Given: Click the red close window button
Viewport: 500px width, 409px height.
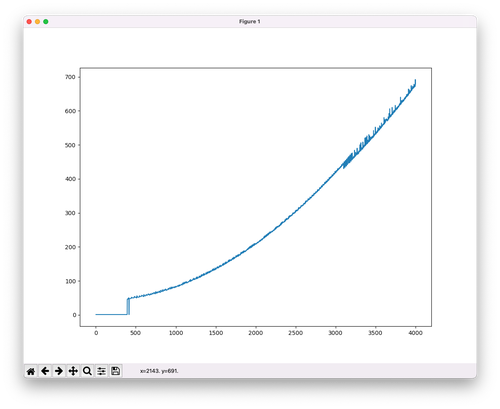Looking at the screenshot, I should click(29, 22).
